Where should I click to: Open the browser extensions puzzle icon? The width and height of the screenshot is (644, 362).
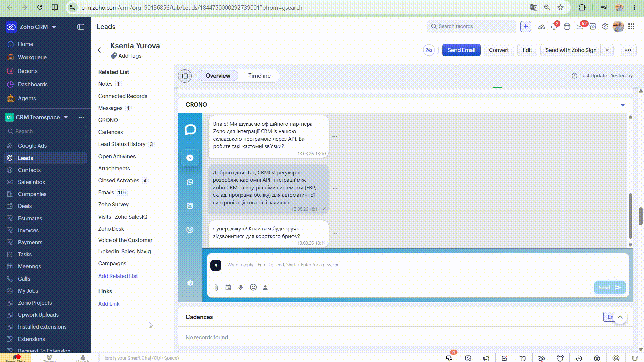click(x=582, y=7)
